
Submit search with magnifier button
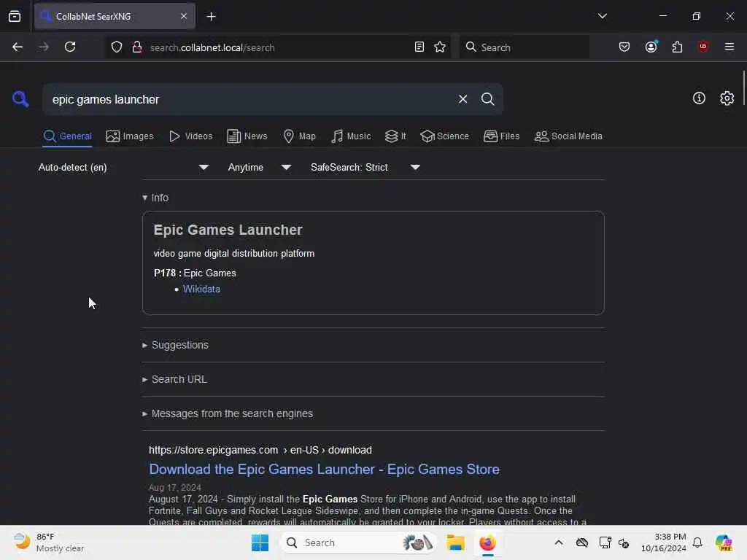pyautogui.click(x=487, y=99)
